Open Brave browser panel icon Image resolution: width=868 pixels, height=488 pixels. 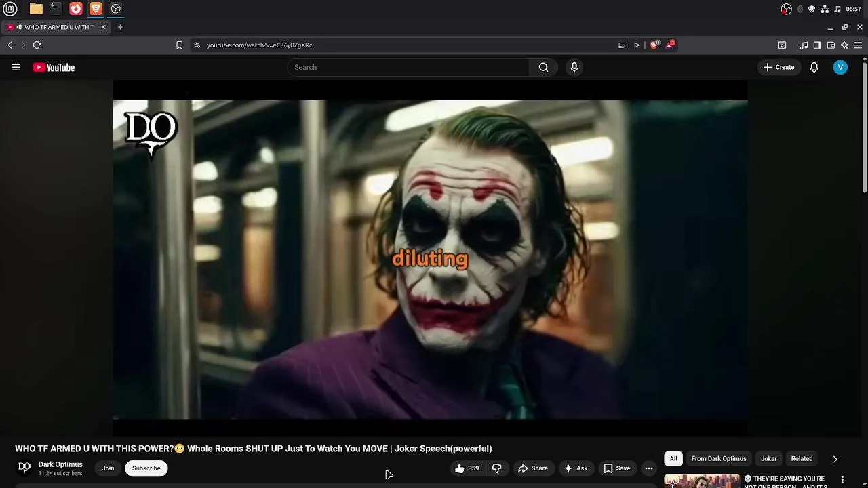tap(96, 9)
